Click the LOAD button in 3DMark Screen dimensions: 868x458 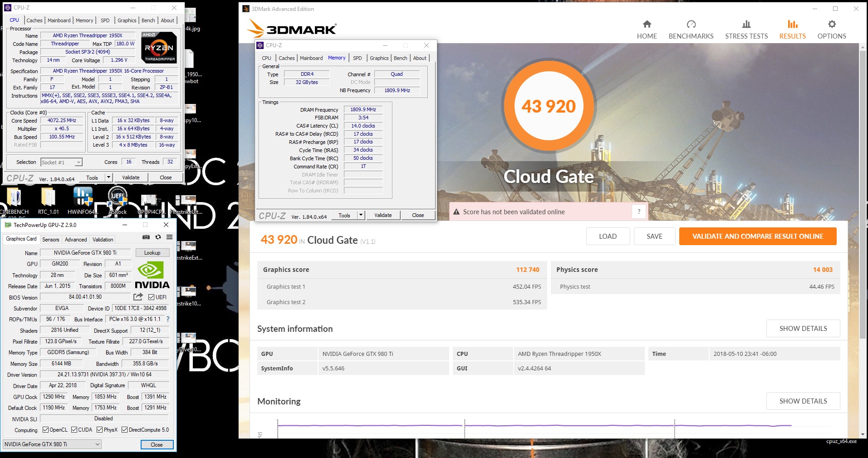(608, 236)
